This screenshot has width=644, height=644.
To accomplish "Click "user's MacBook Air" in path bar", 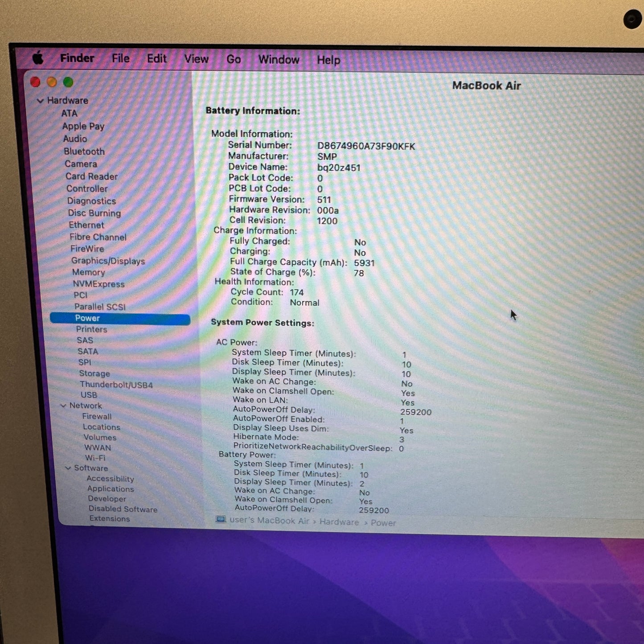I will coord(269,521).
